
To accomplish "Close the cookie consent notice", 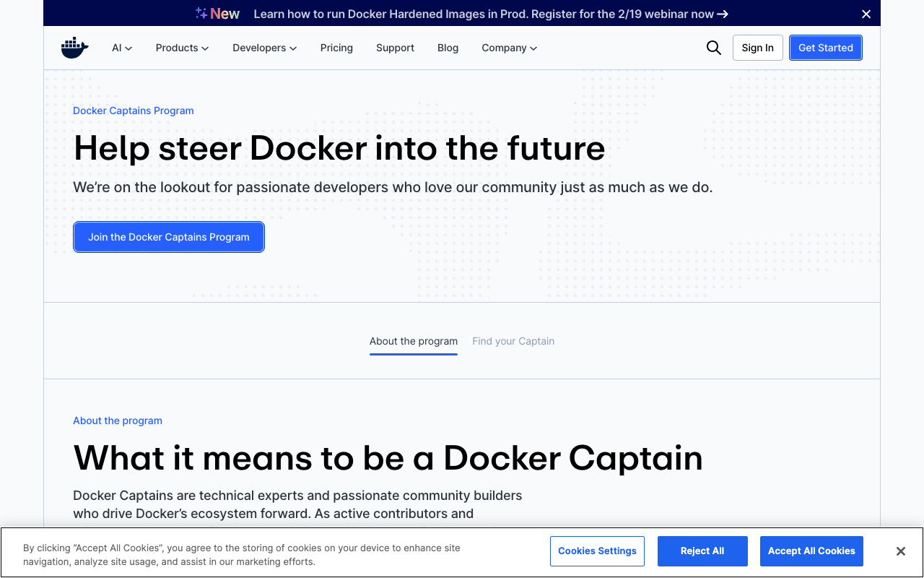I will (900, 551).
